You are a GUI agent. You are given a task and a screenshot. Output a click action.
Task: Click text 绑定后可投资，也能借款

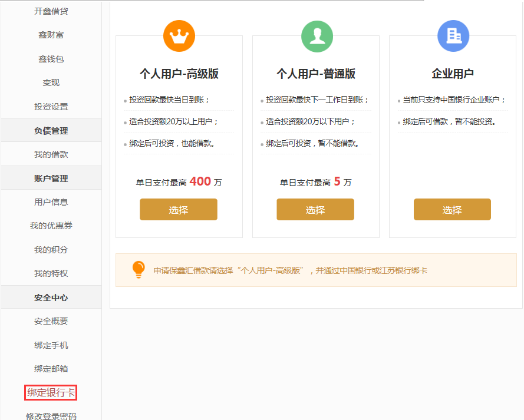(172, 143)
